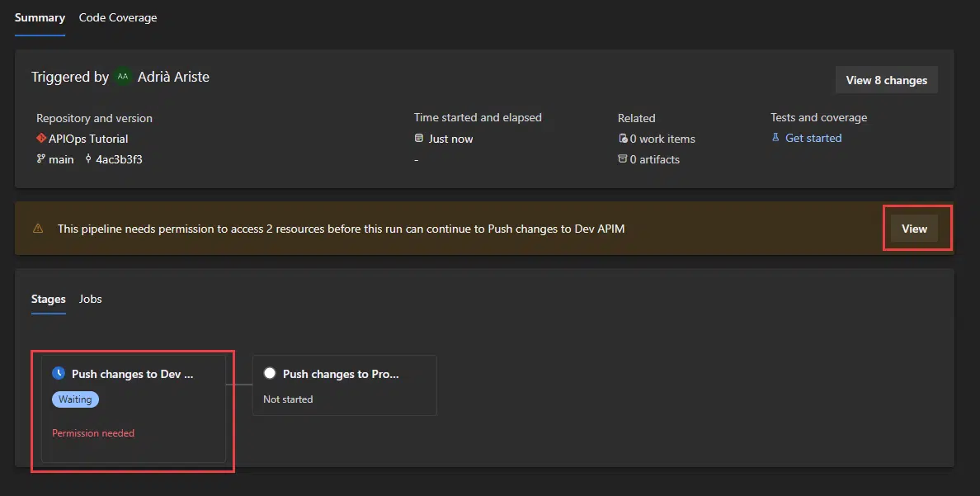Click Adrià Ariste's avatar badge
Image resolution: width=980 pixels, height=496 pixels.
point(121,77)
